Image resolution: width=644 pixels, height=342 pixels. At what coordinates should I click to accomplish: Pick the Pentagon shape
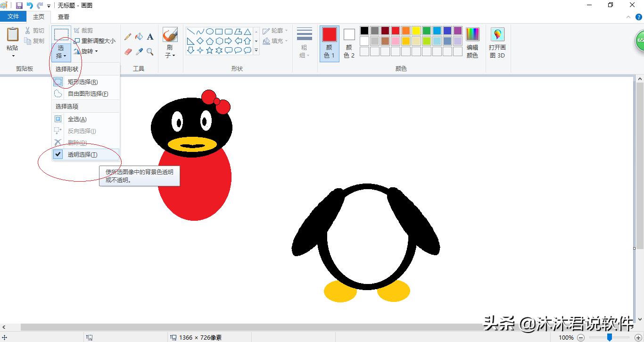tap(210, 41)
